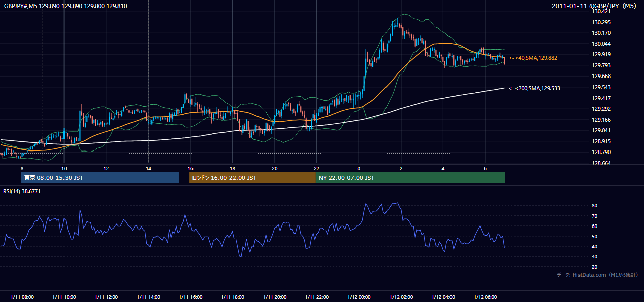
Task: Click hour tick 16 under the price chart
Action: [x=190, y=168]
